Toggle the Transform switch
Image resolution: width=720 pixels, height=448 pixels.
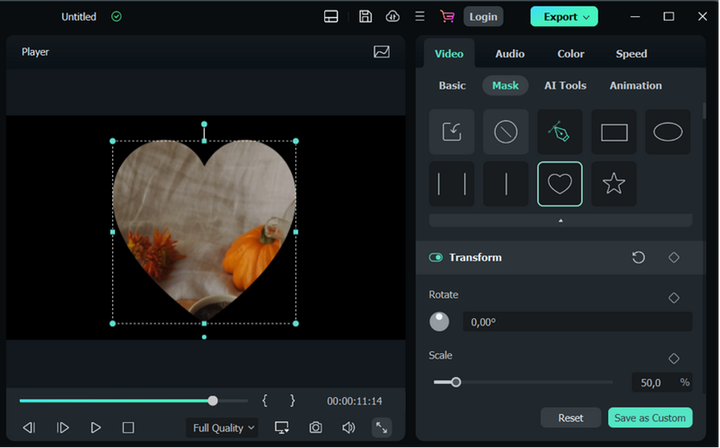coord(436,258)
